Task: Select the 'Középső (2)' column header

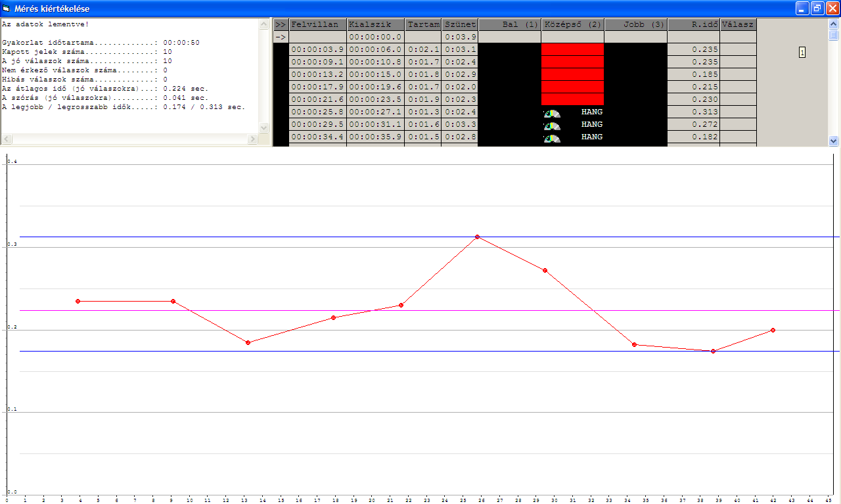Action: click(572, 24)
